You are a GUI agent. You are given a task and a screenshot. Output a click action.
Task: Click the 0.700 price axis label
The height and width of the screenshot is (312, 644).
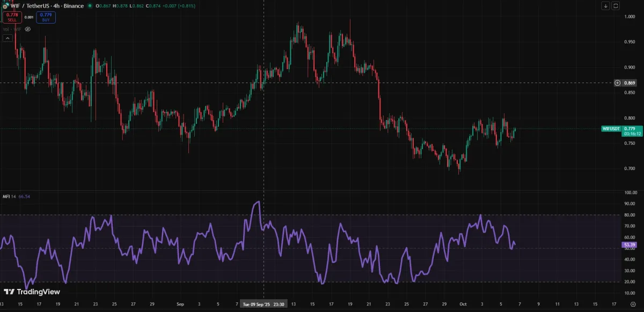click(x=631, y=169)
